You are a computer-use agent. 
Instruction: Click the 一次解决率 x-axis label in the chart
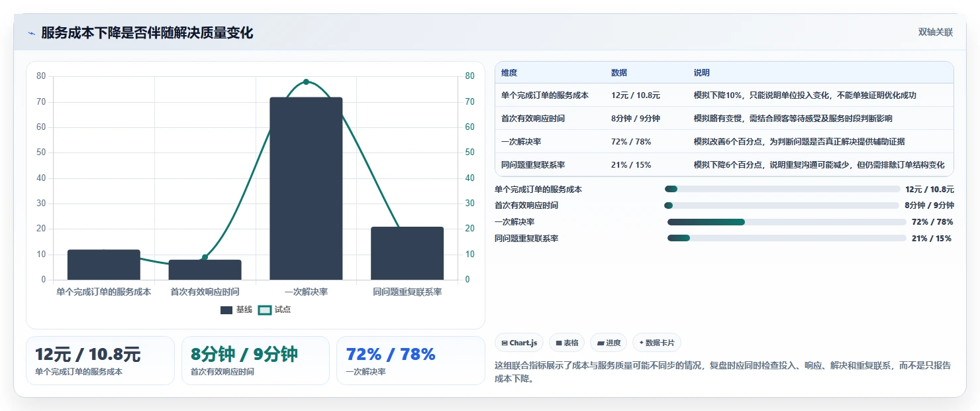306,292
